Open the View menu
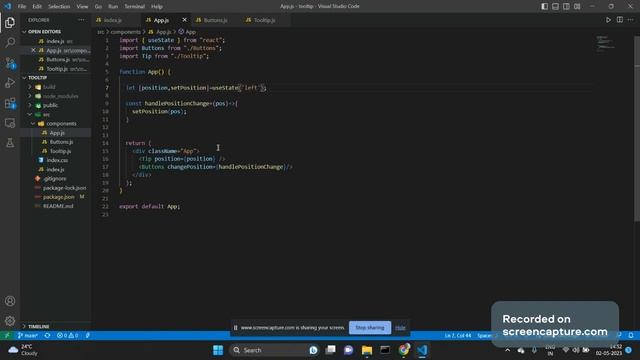Screen dimensions: 640x360 click(82, 7)
